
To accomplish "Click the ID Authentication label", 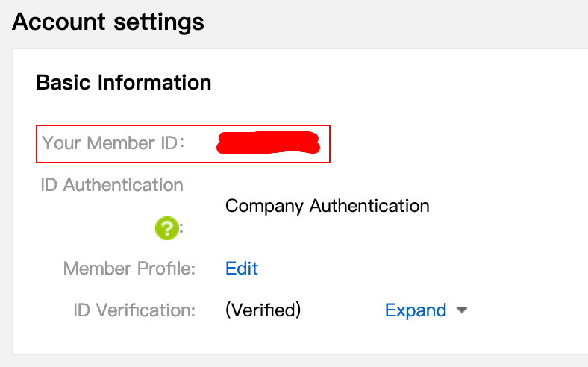I will [112, 184].
